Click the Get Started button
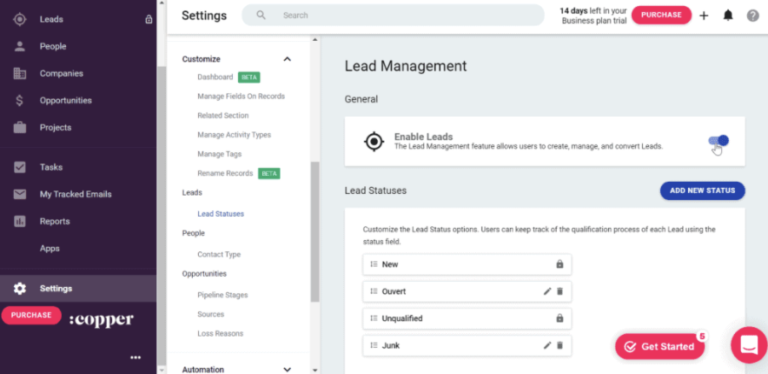The width and height of the screenshot is (768, 374). click(660, 347)
